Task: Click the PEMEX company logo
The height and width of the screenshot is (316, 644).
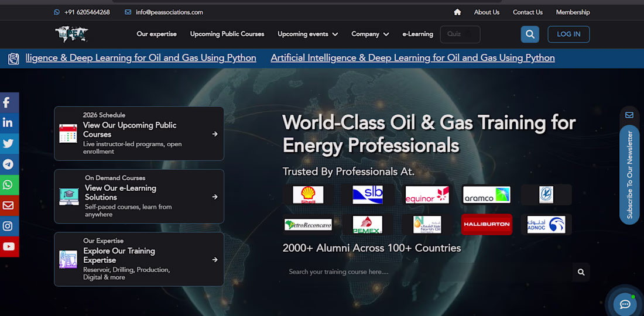Action: pyautogui.click(x=368, y=225)
